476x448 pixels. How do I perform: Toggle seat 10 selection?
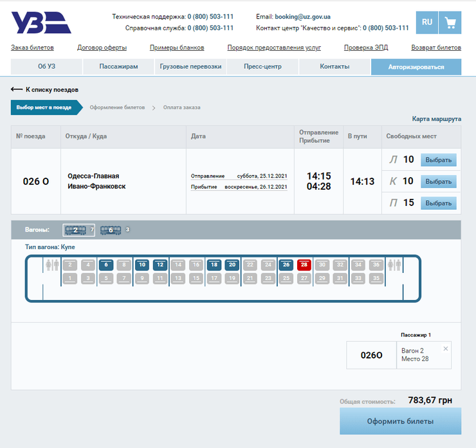click(x=142, y=265)
